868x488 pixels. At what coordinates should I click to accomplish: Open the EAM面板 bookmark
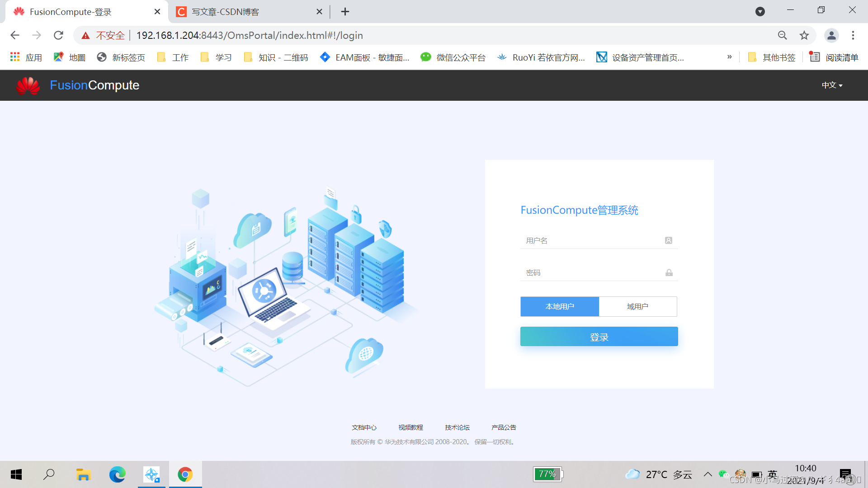tap(364, 57)
